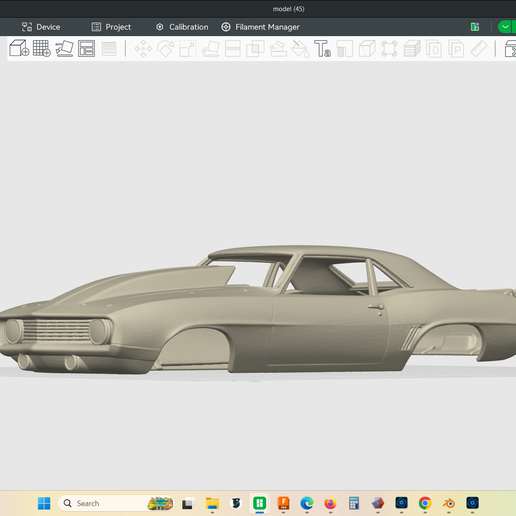The height and width of the screenshot is (516, 516).
Task: Expand the green slice button dropdown arrow
Action: click(505, 27)
